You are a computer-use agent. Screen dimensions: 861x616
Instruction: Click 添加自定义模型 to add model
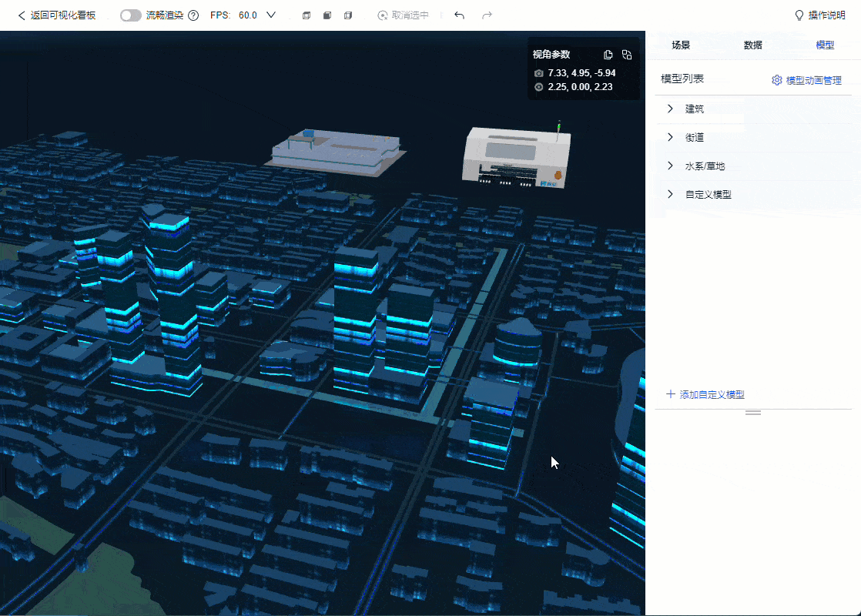705,394
